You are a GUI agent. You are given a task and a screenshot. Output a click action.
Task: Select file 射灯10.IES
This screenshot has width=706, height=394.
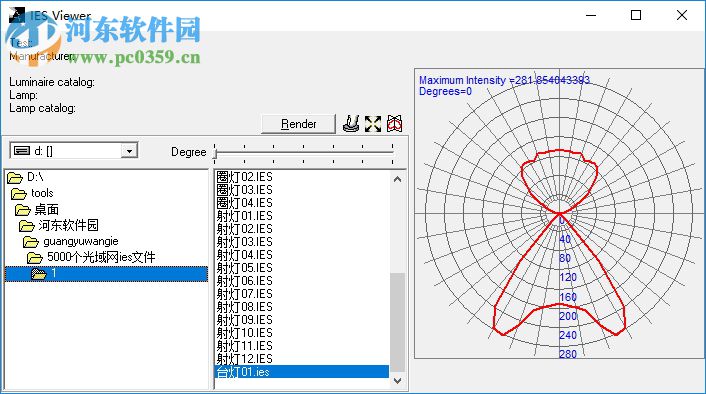[x=244, y=333]
